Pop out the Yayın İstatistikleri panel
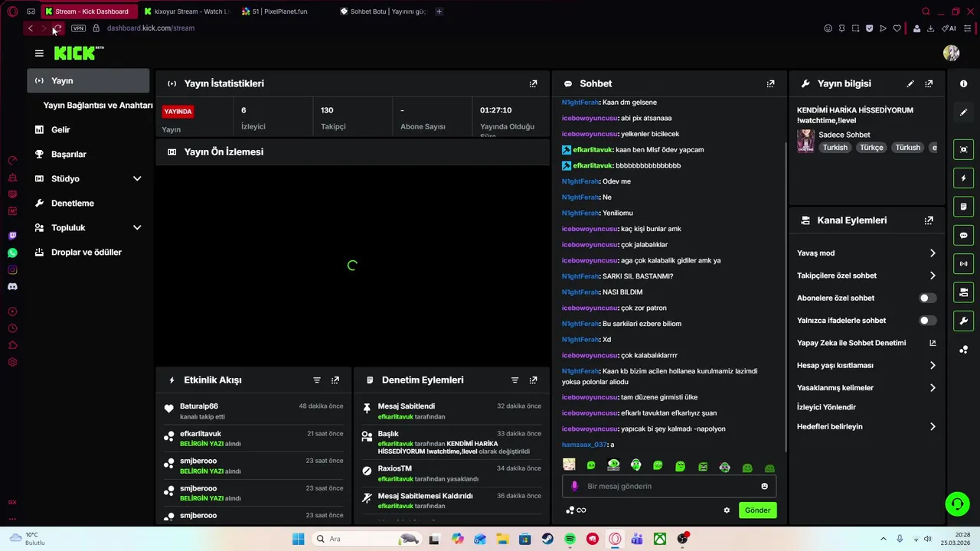The width and height of the screenshot is (980, 551). (533, 83)
